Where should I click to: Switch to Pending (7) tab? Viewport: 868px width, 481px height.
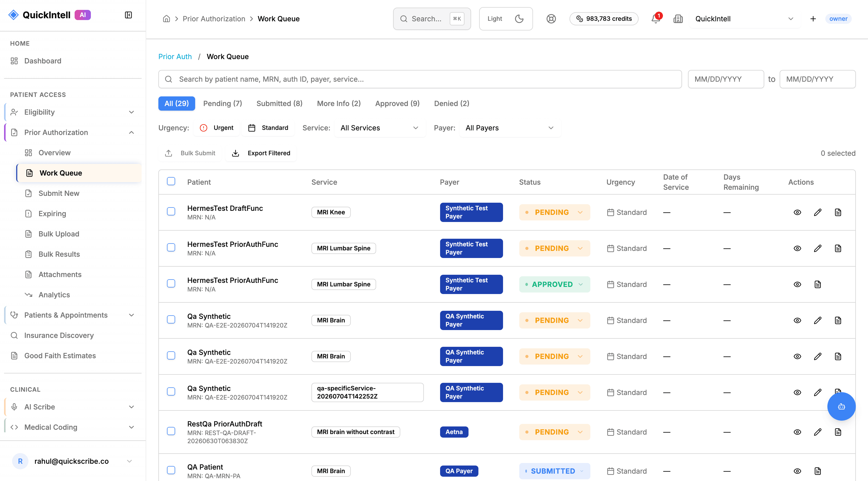pos(223,104)
